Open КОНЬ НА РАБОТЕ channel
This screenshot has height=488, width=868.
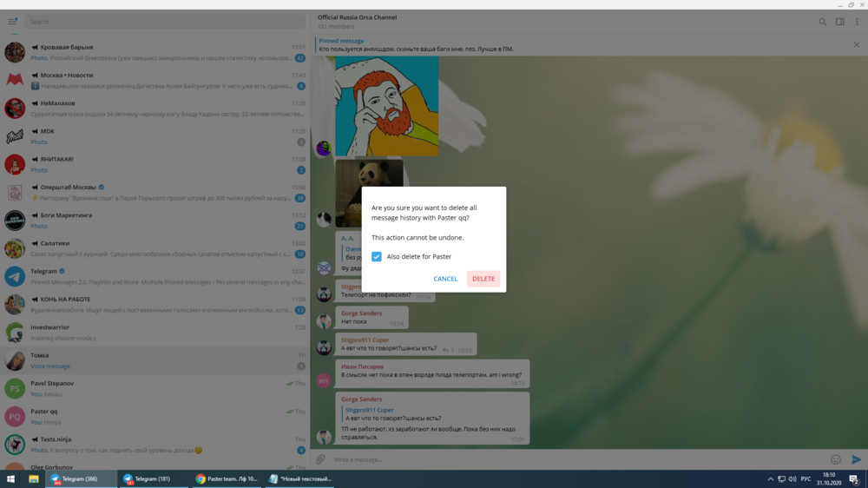155,304
